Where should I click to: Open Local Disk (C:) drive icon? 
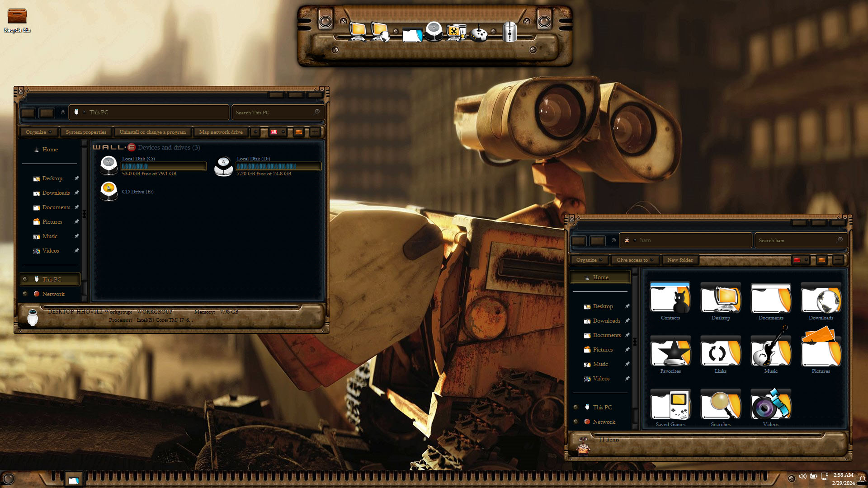point(109,166)
